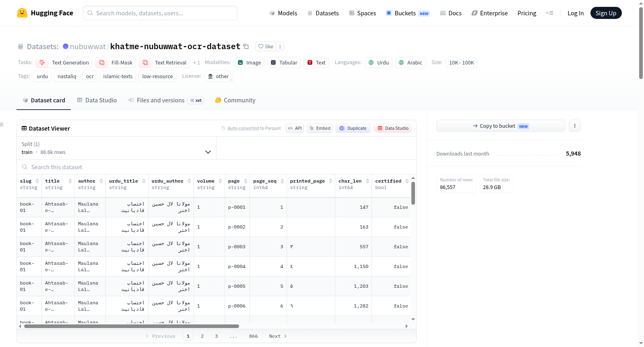Sort the volume column
Image resolution: width=644 pixels, height=347 pixels.
pyautogui.click(x=220, y=181)
